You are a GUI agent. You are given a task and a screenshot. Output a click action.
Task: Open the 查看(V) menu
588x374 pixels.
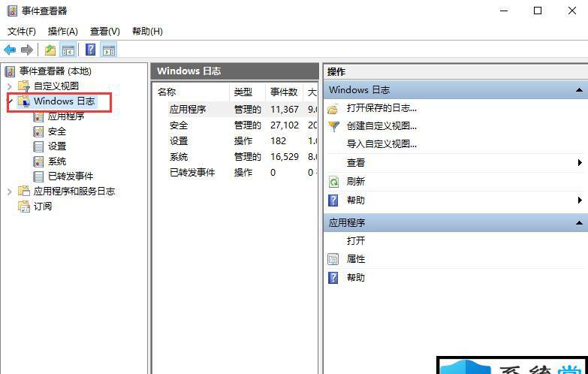pyautogui.click(x=105, y=31)
